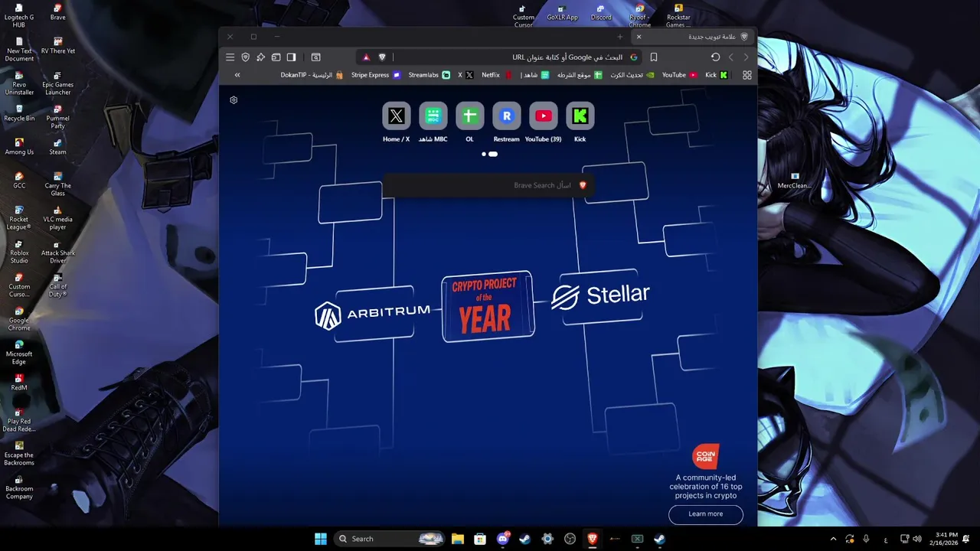
Task: Open the YouTube bookmark in bookmarks bar
Action: pos(680,75)
